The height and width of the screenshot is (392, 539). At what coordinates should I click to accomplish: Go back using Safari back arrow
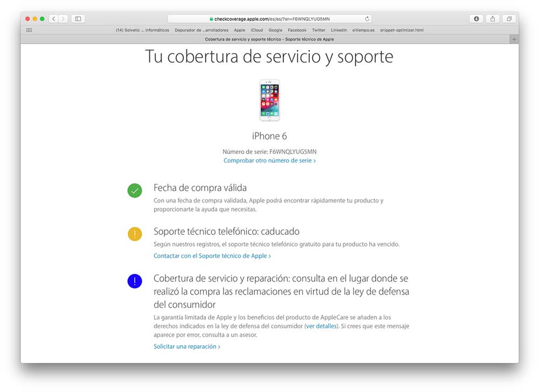(x=53, y=19)
